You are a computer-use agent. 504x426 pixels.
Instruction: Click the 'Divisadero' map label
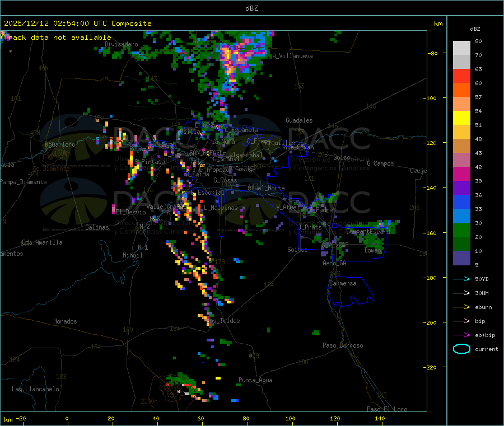click(x=121, y=44)
